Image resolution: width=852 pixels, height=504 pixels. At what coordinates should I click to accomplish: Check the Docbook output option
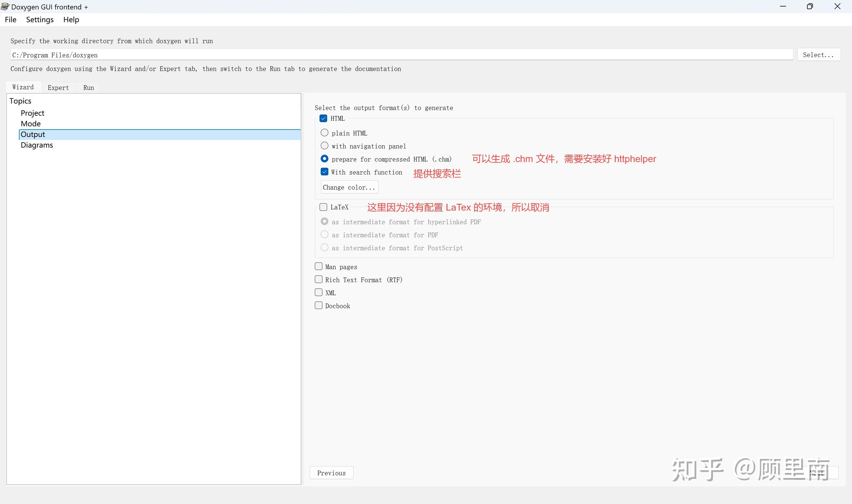point(319,305)
